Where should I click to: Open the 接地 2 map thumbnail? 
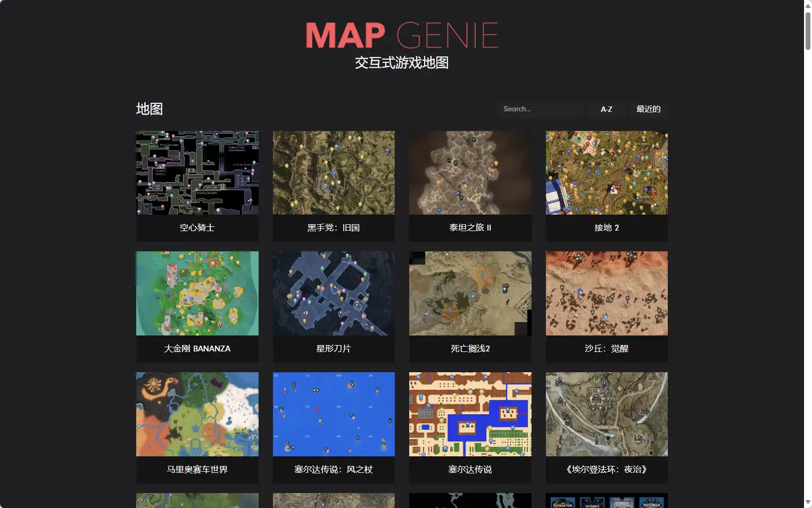(607, 173)
